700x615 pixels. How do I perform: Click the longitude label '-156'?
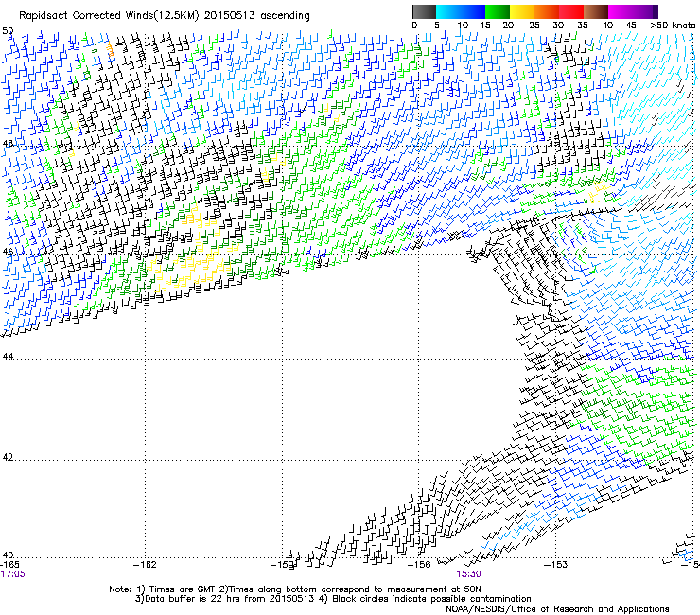coord(419,565)
